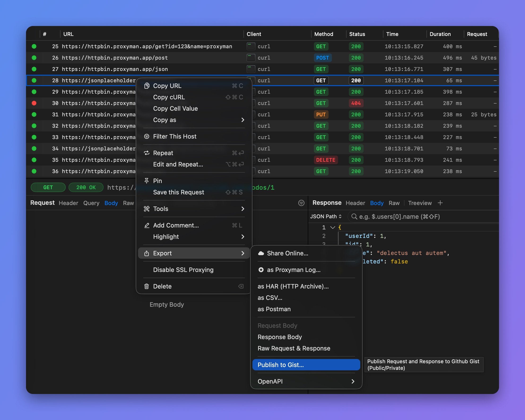525x420 pixels.
Task: Click the Export share icon
Action: [x=147, y=253]
